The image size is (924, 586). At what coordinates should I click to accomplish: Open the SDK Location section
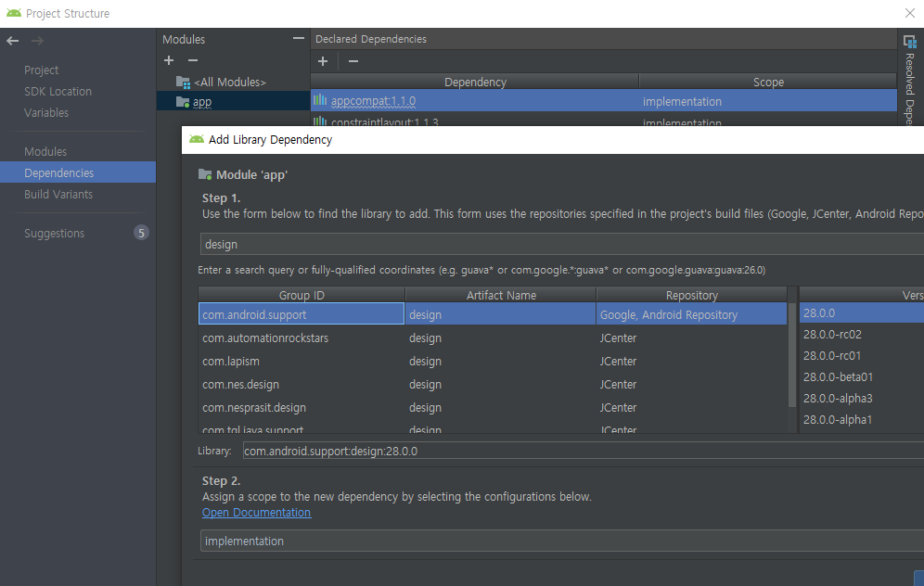click(x=58, y=91)
